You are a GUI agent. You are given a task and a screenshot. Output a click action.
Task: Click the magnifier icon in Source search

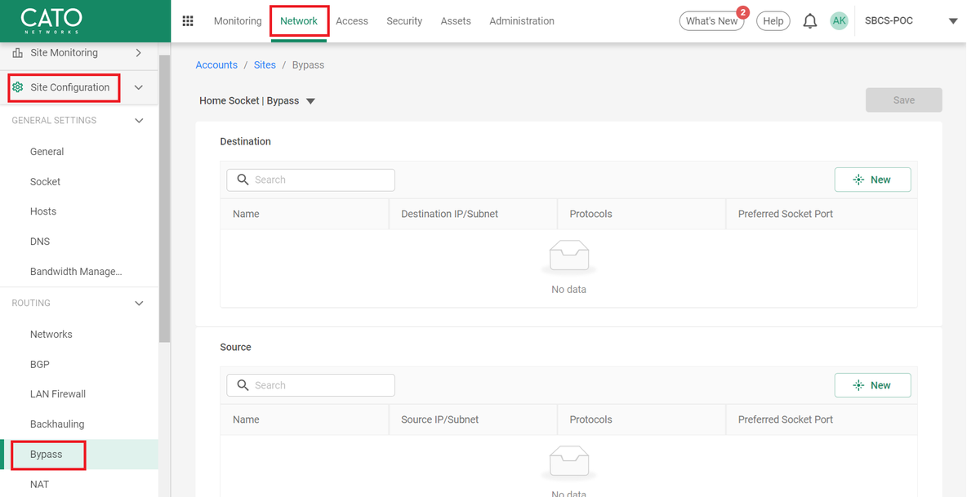click(x=243, y=385)
